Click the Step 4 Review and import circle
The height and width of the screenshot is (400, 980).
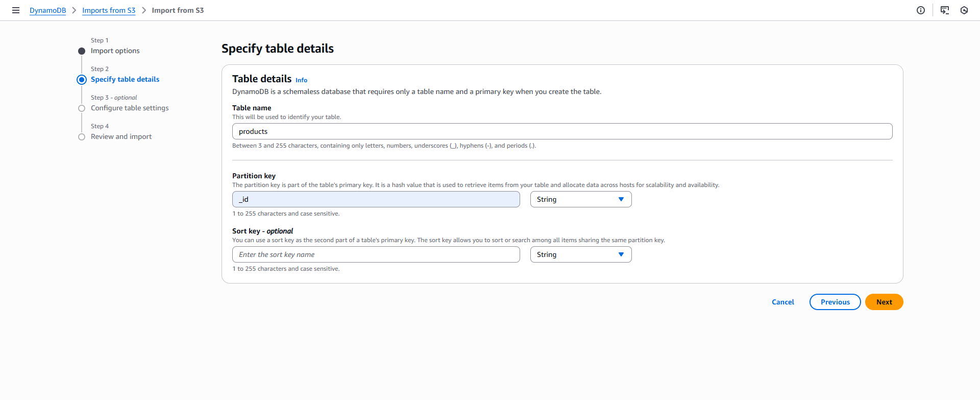click(82, 137)
